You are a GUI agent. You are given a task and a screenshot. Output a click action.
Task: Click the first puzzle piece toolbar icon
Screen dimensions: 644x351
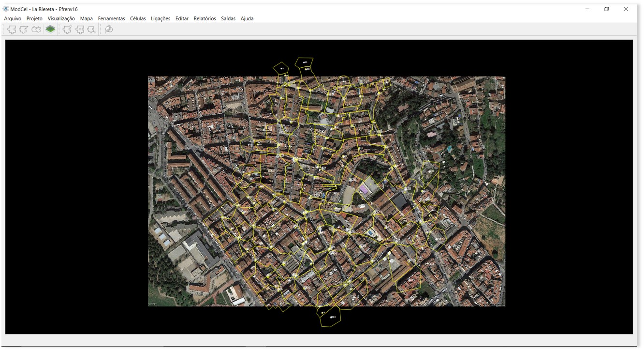12,30
